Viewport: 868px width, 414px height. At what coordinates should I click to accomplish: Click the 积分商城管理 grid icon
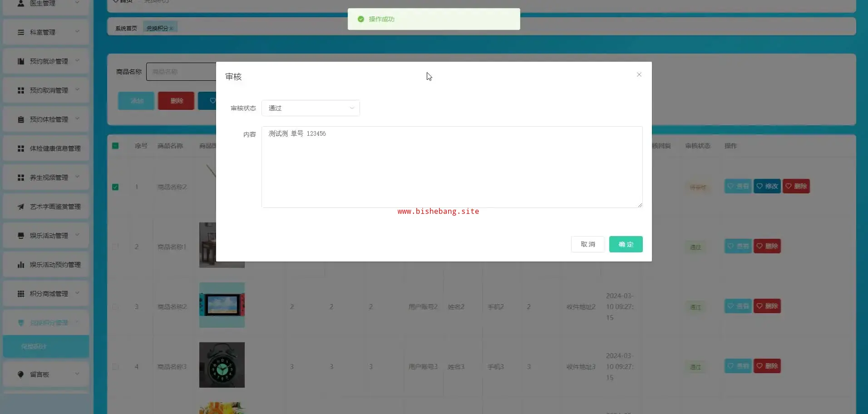21,294
